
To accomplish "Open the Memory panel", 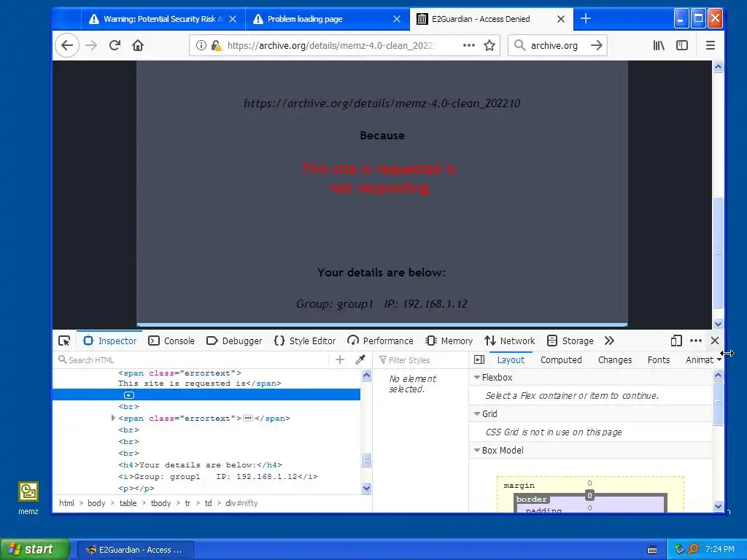I will point(449,341).
